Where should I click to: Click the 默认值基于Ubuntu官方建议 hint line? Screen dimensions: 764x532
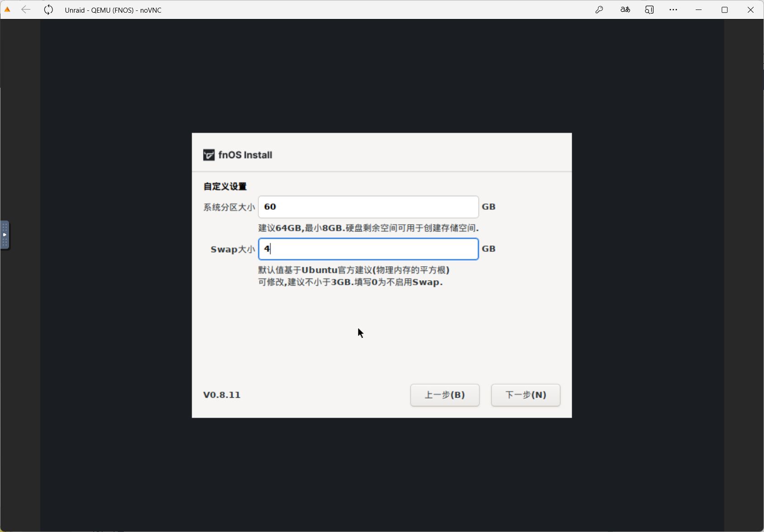click(354, 270)
